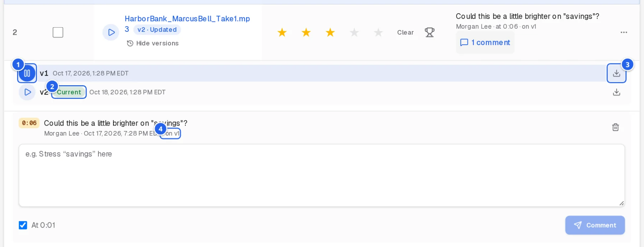Set rating to four stars

click(x=354, y=32)
